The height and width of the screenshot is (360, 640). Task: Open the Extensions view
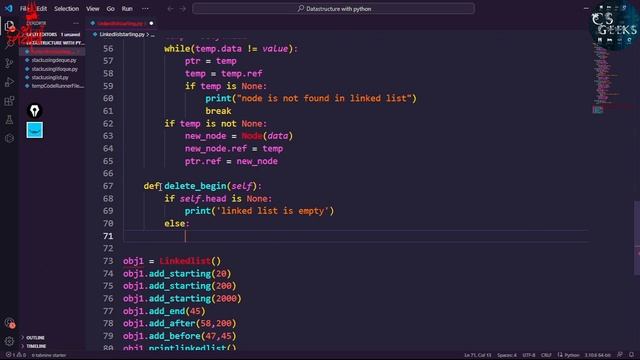tap(9, 101)
